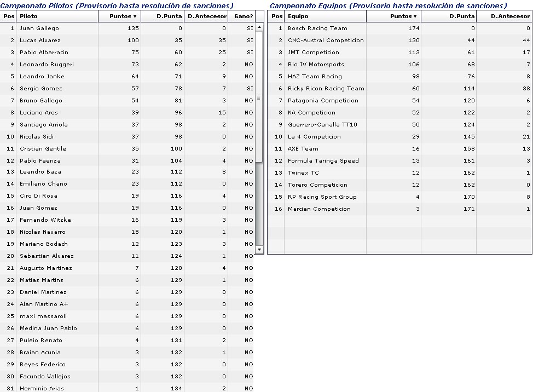Select the Bosch Racing Team row
The width and height of the screenshot is (533, 392).
pos(399,28)
